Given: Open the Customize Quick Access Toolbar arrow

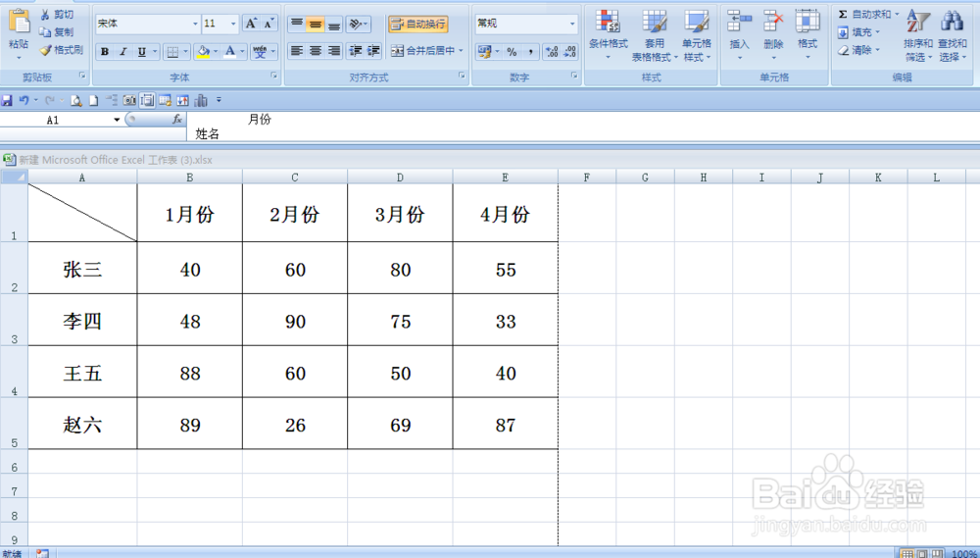Looking at the screenshot, I should click(x=219, y=99).
